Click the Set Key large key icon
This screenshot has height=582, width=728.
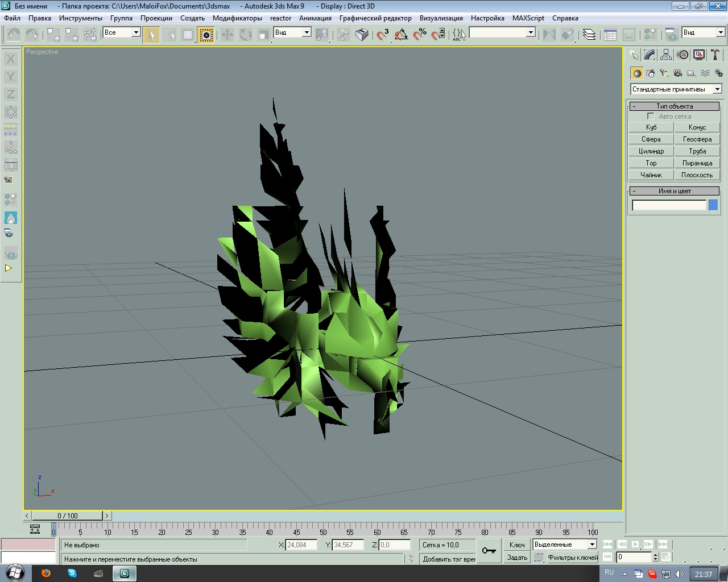point(489,550)
